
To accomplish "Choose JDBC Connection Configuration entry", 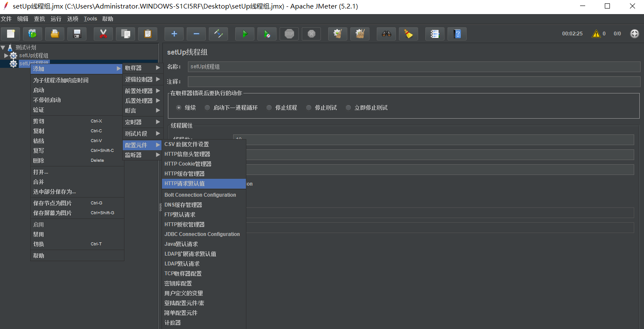I will [204, 234].
